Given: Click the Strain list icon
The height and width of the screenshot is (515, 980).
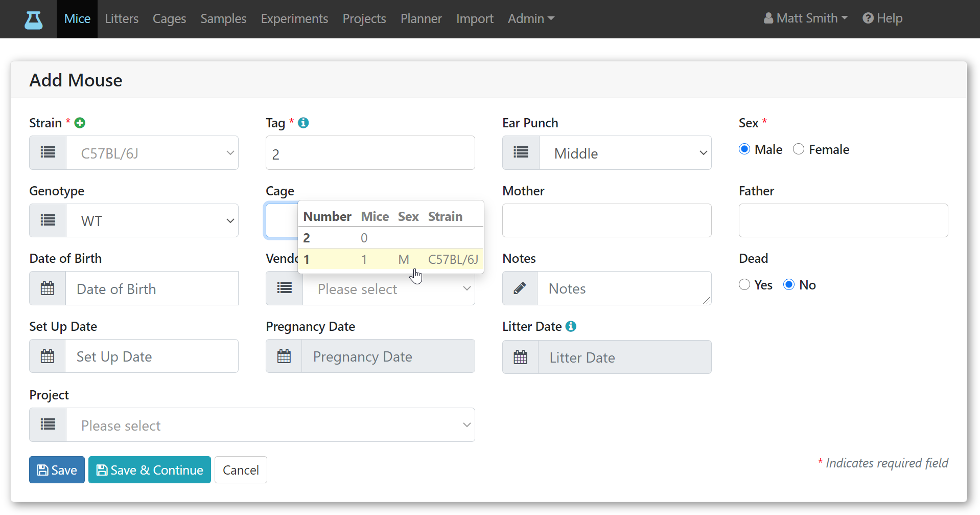Looking at the screenshot, I should pos(48,152).
